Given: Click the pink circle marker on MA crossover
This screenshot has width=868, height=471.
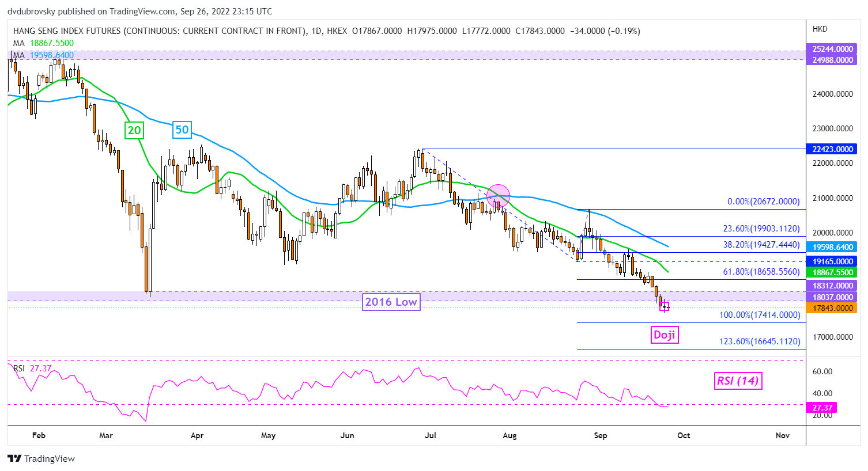Looking at the screenshot, I should 499,196.
